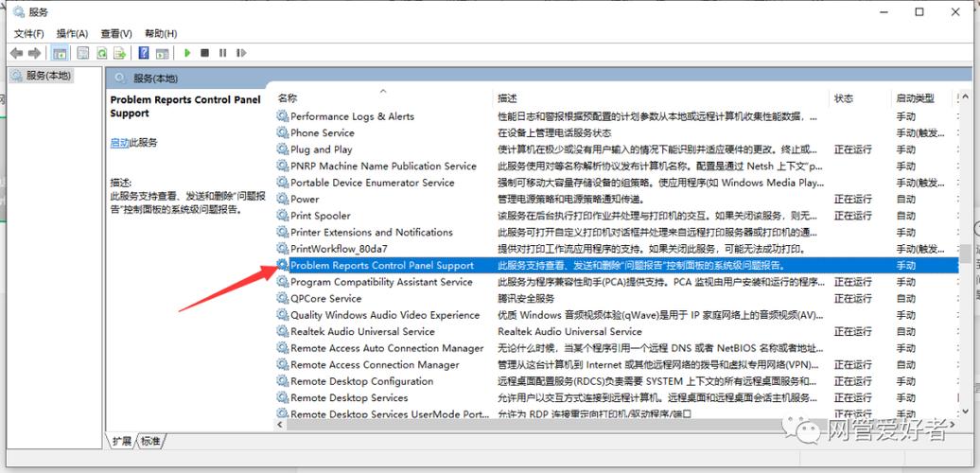Viewport: 980px width, 473px height.
Task: Select Realtek Audio Universal Service in name column
Action: 362,331
